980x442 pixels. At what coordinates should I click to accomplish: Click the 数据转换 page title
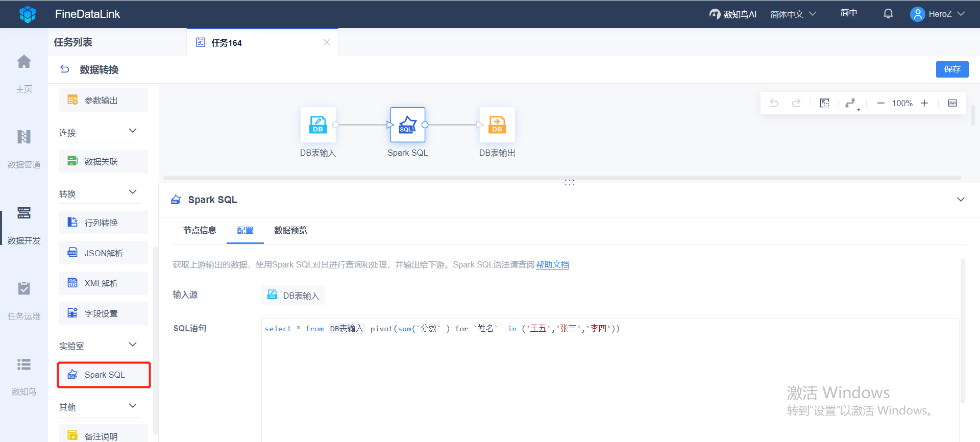pos(99,69)
